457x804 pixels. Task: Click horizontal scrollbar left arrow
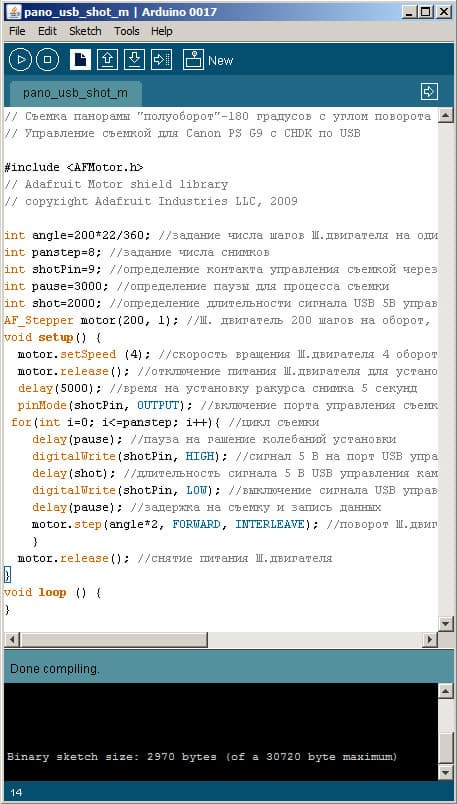tap(12, 639)
